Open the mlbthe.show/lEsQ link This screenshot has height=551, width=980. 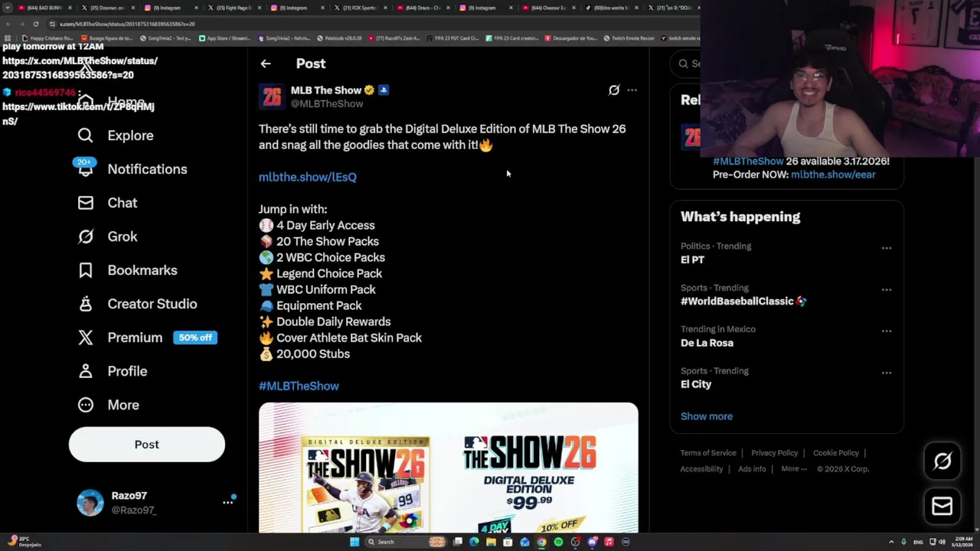(x=308, y=177)
